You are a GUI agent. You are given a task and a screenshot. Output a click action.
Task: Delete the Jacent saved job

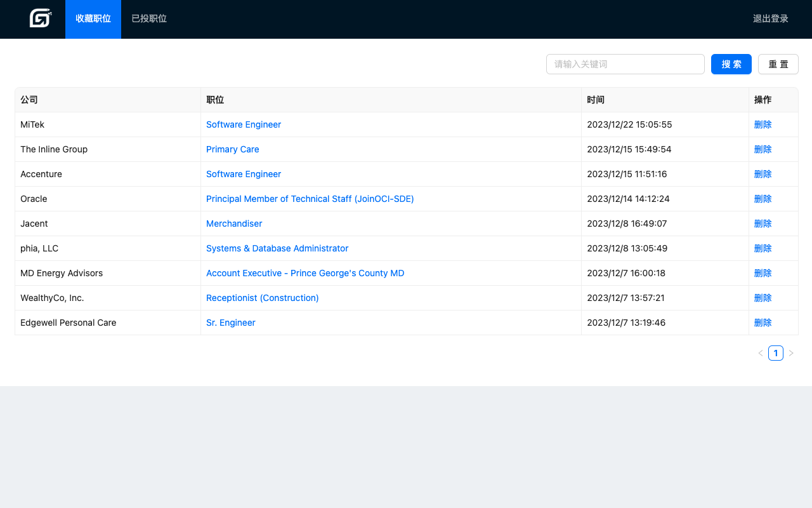pos(763,224)
